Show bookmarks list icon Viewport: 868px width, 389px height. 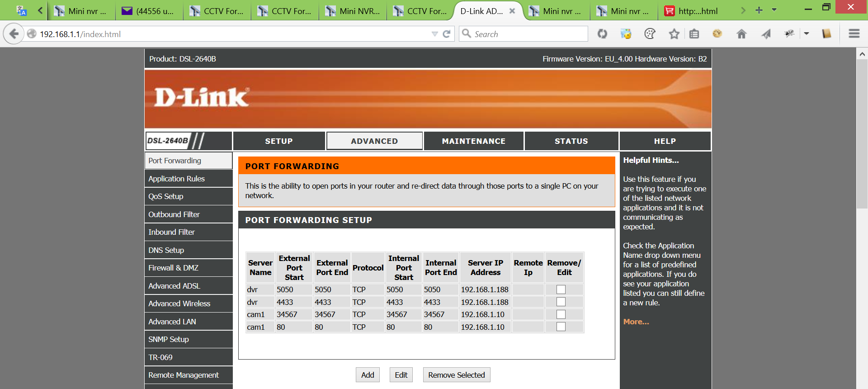pyautogui.click(x=694, y=34)
